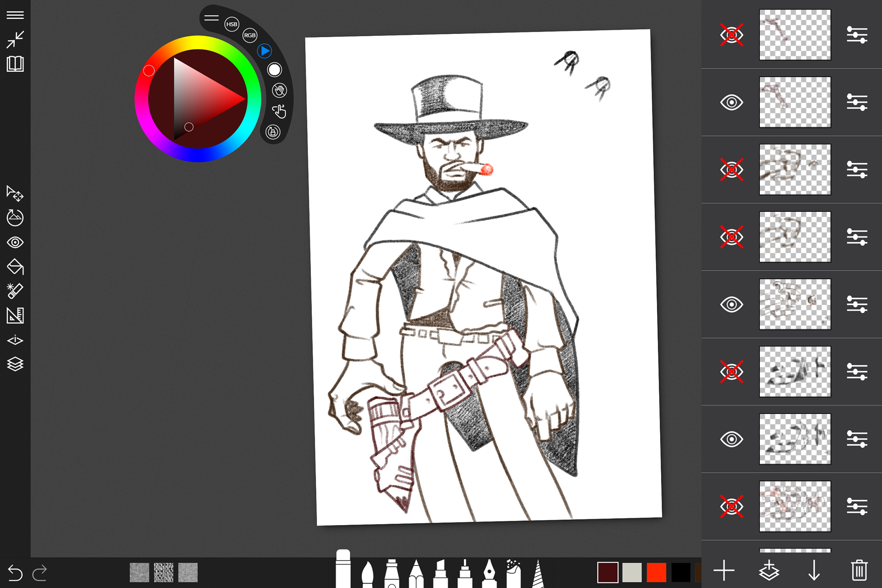The image size is (882, 588).
Task: Select the second woven texture thumbnail
Action: [164, 572]
